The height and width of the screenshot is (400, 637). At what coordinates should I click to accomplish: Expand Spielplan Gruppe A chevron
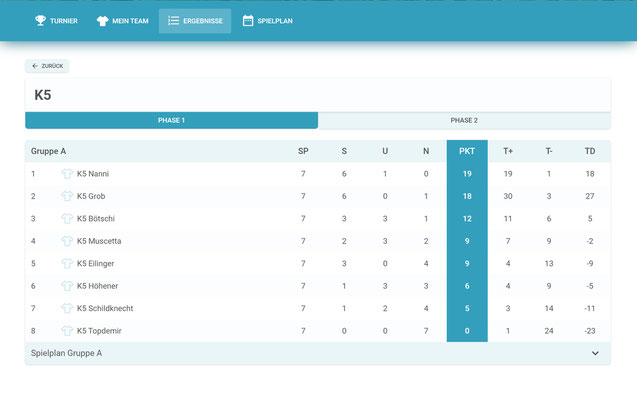click(x=595, y=353)
